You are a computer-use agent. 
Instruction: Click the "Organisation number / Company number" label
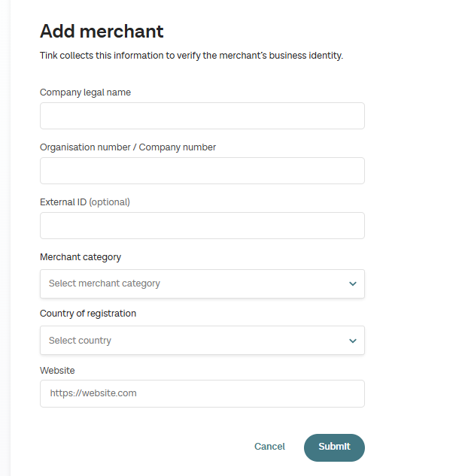[x=128, y=147]
